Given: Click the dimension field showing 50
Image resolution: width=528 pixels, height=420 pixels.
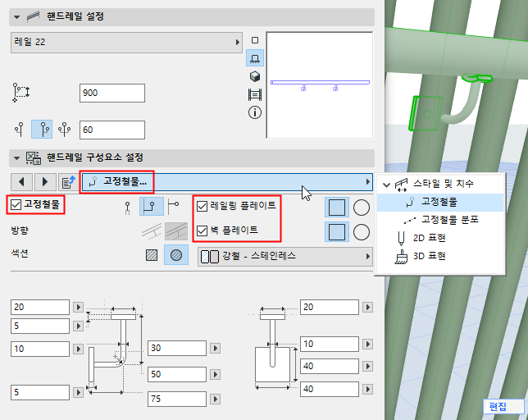Looking at the screenshot, I should 177,374.
